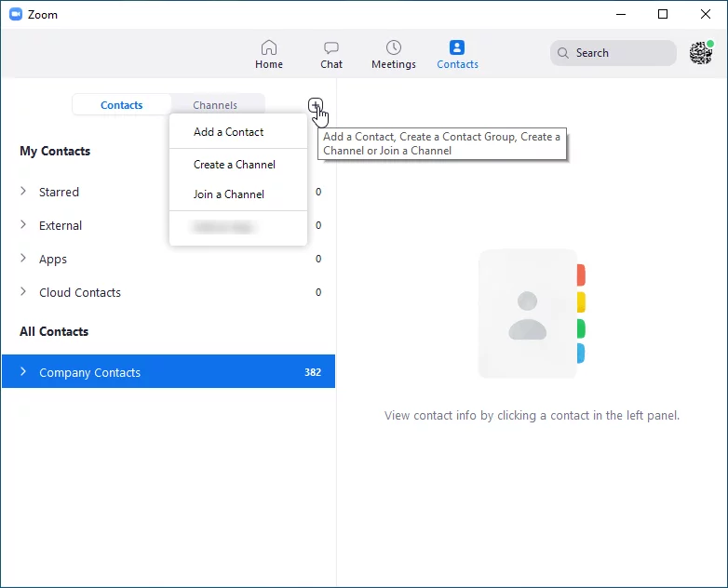Open the profile avatar picture
This screenshot has width=728, height=588.
tap(701, 53)
